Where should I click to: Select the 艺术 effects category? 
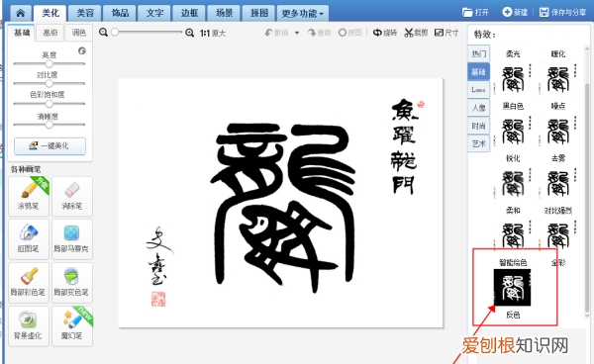478,143
